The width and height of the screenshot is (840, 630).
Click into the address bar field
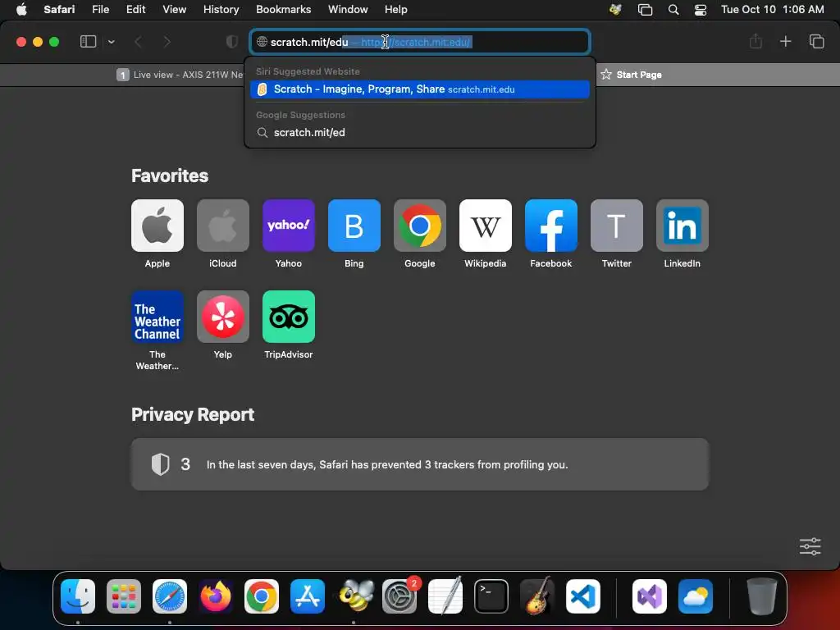point(420,42)
